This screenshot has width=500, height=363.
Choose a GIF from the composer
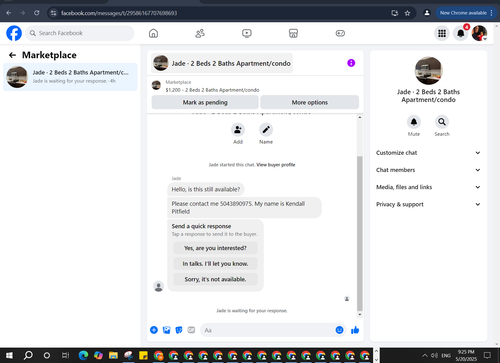[x=191, y=330]
